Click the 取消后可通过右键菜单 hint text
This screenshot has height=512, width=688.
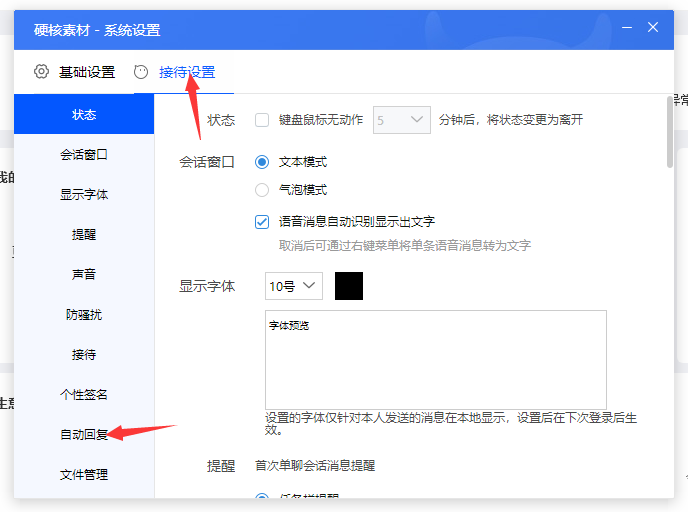pos(405,245)
